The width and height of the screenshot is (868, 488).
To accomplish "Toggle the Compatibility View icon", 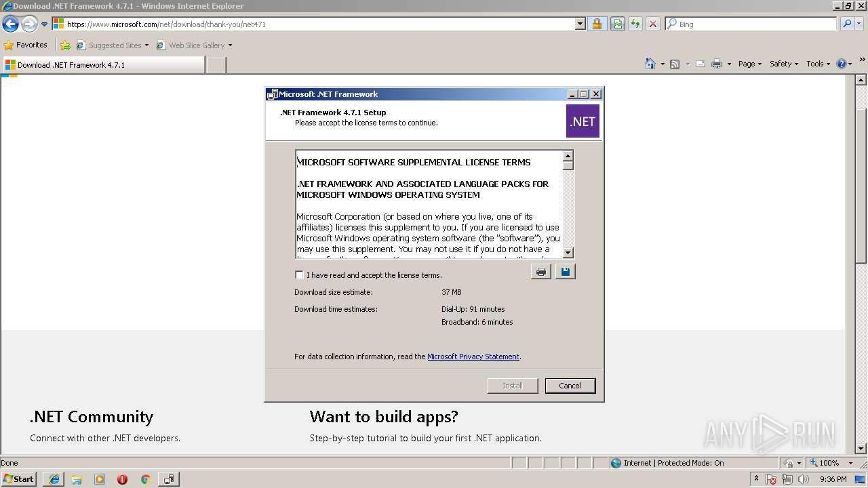I will (617, 24).
